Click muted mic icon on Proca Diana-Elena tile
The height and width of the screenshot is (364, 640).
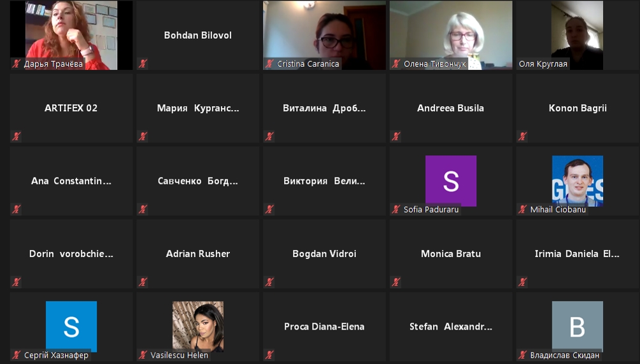[x=269, y=355]
